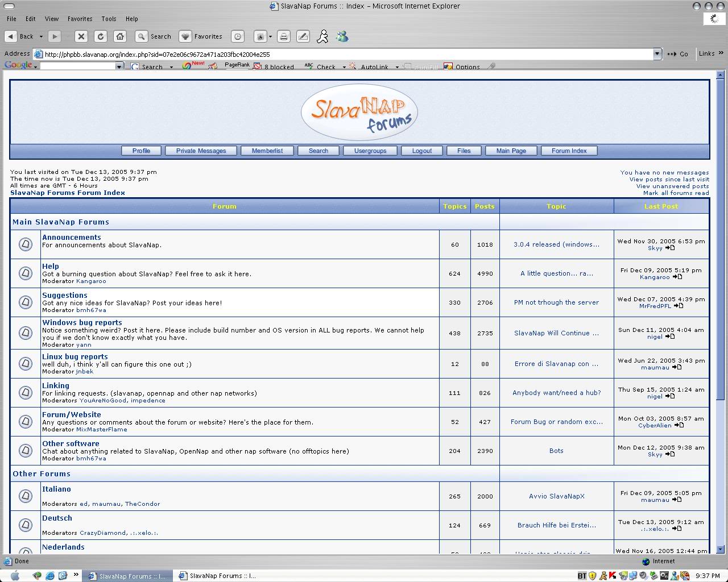This screenshot has width=728, height=582.
Task: Open the File menu
Action: click(x=11, y=19)
